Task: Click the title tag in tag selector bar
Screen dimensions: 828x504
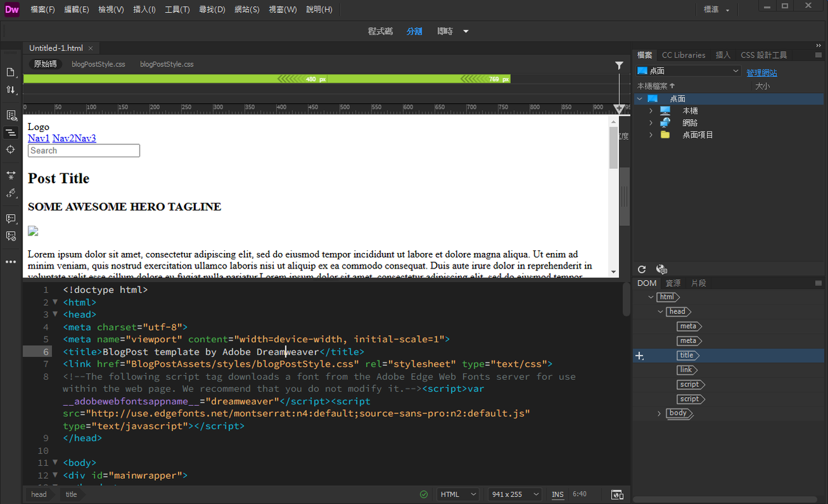Action: pos(71,494)
